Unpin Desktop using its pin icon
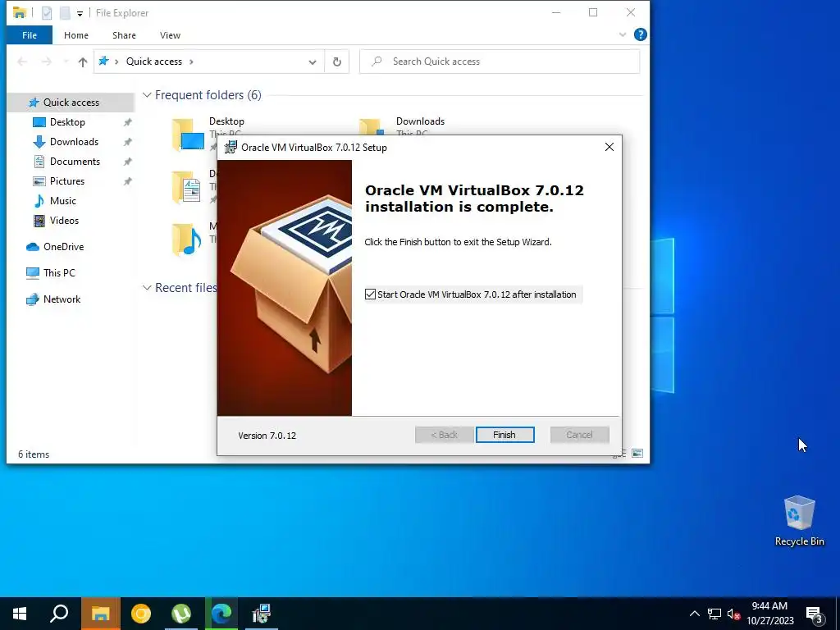This screenshot has height=630, width=840. [x=127, y=122]
